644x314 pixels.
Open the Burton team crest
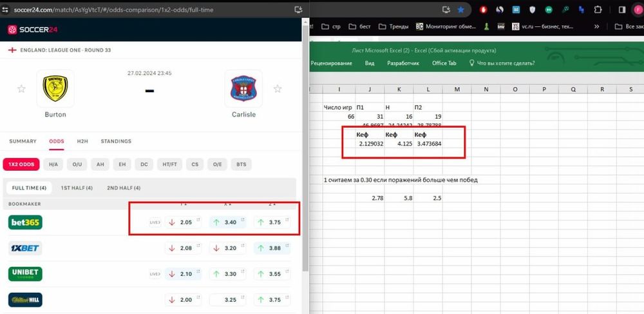[55, 88]
